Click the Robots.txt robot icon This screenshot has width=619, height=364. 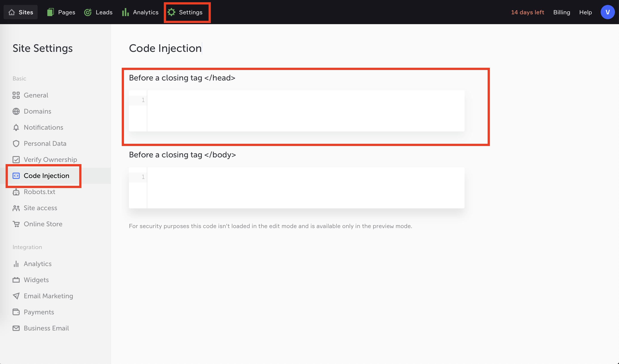point(16,192)
